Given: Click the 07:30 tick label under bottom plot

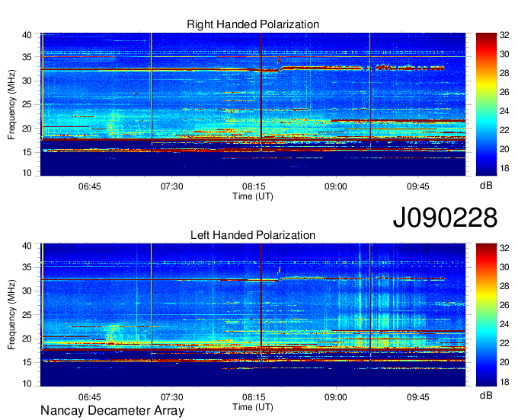Looking at the screenshot, I should pyautogui.click(x=172, y=397).
